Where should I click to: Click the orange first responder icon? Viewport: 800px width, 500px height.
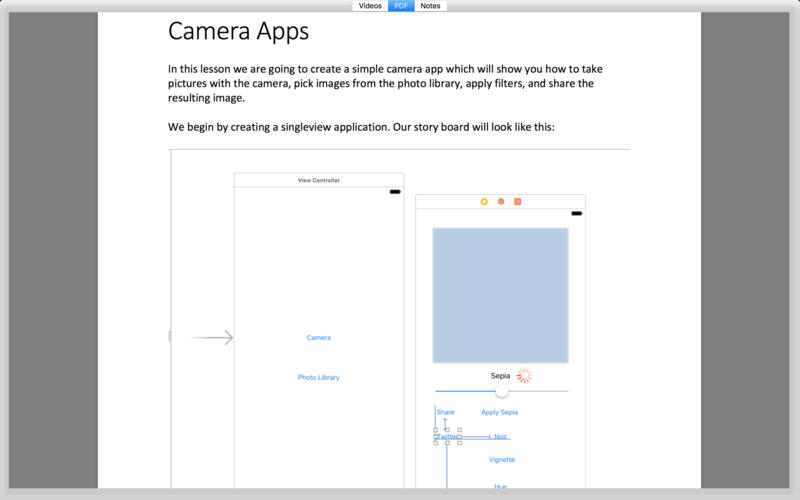pos(501,202)
